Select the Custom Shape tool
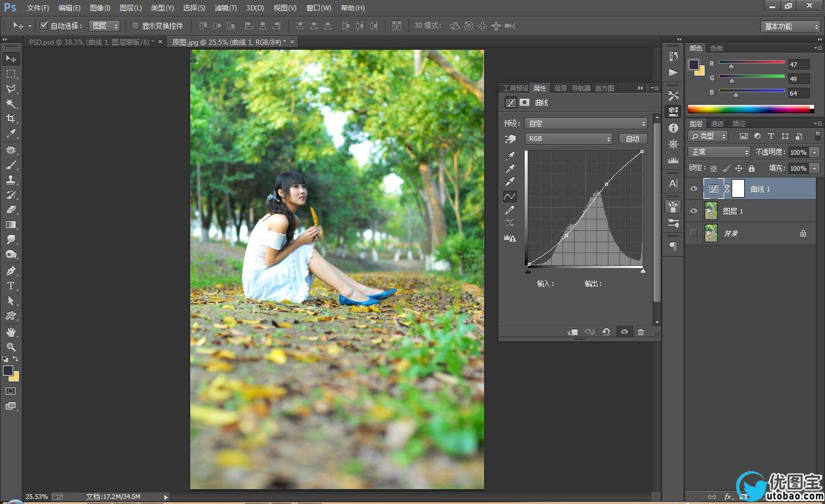 (x=11, y=316)
